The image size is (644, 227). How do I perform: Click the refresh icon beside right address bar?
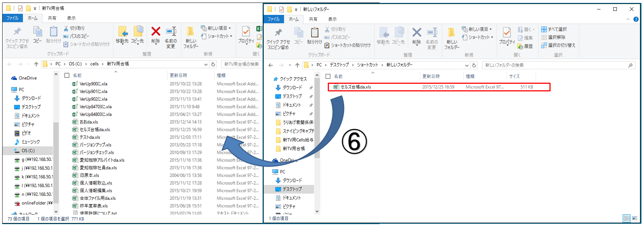[x=474, y=65]
